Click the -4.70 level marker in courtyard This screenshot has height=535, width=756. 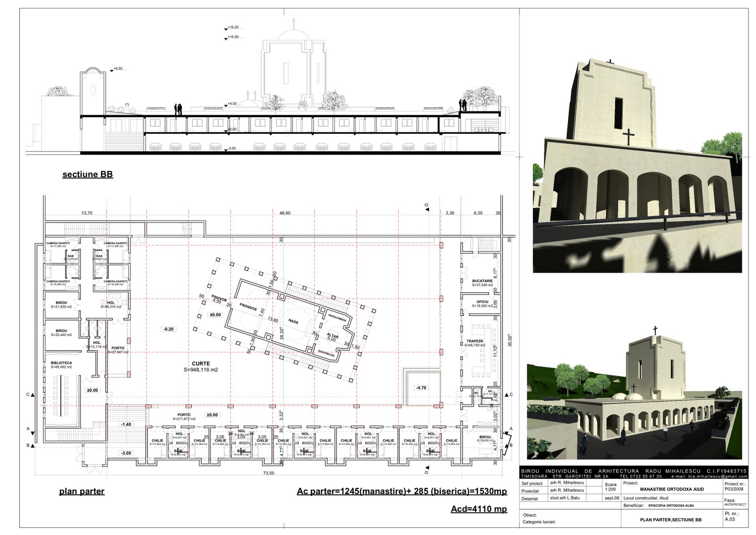[420, 387]
